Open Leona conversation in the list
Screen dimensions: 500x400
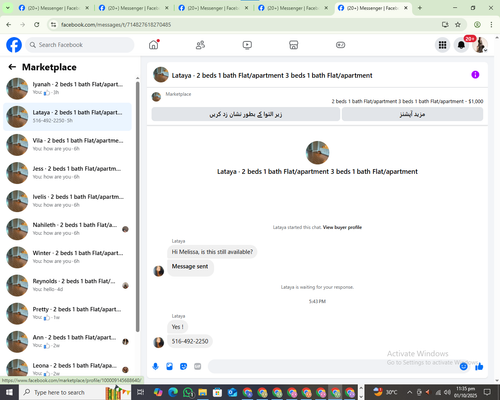[x=67, y=368]
